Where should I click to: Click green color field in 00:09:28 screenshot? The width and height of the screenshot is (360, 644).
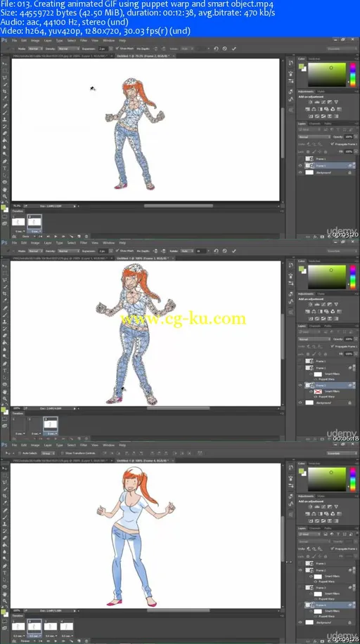click(327, 480)
